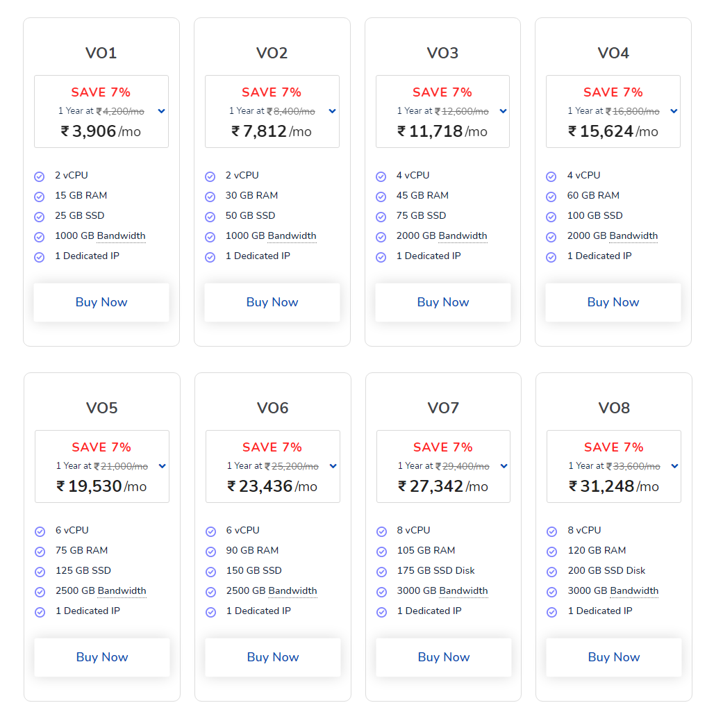
Task: Click the 3000 GB Bandwidth text in VO8
Action: [613, 590]
